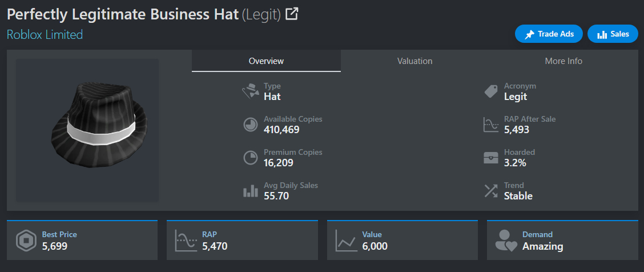Select the Hoarded value 3.2%

515,163
